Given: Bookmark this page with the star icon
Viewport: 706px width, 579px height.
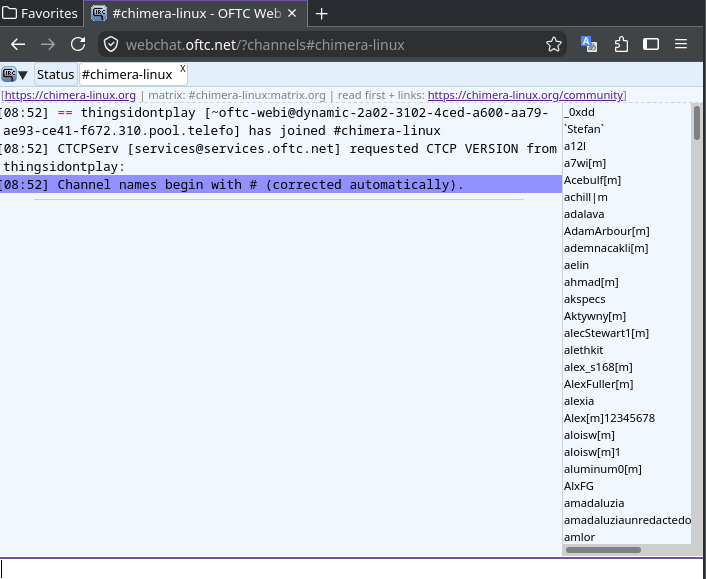Looking at the screenshot, I should click(x=553, y=45).
